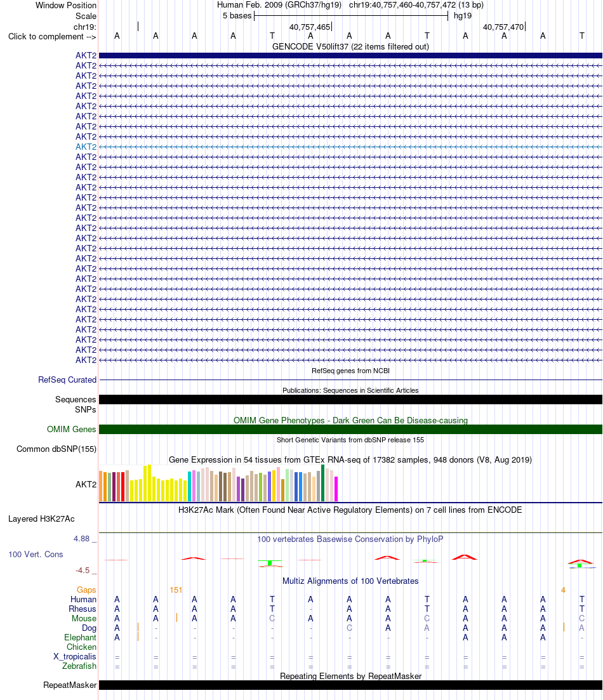Click the "Rhesus" alignment species label
Screen dimensions: 603x700
(82, 609)
